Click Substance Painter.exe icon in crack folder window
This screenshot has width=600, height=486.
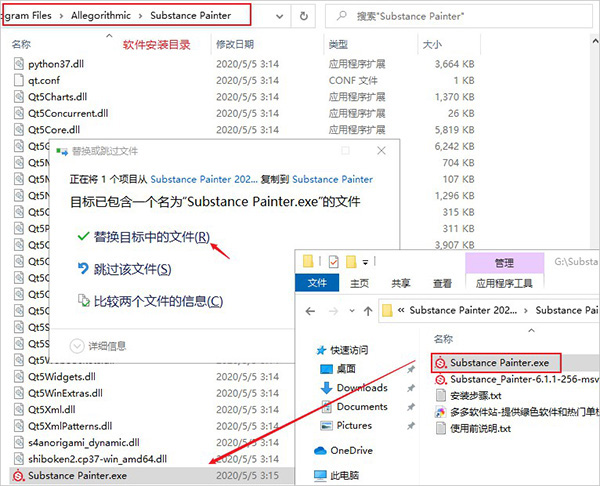pyautogui.click(x=441, y=363)
